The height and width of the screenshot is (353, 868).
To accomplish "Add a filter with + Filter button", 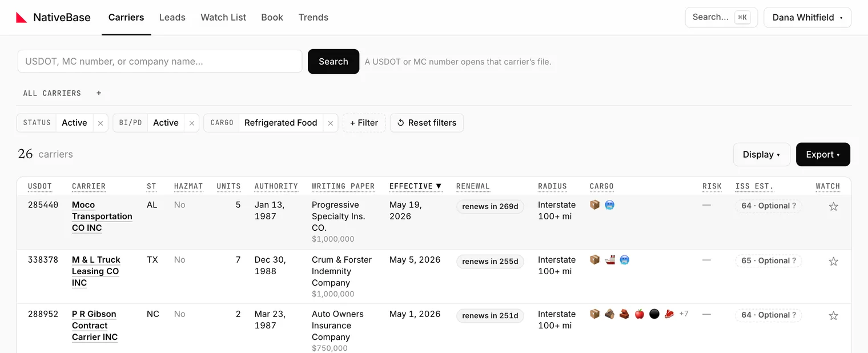I will 364,123.
